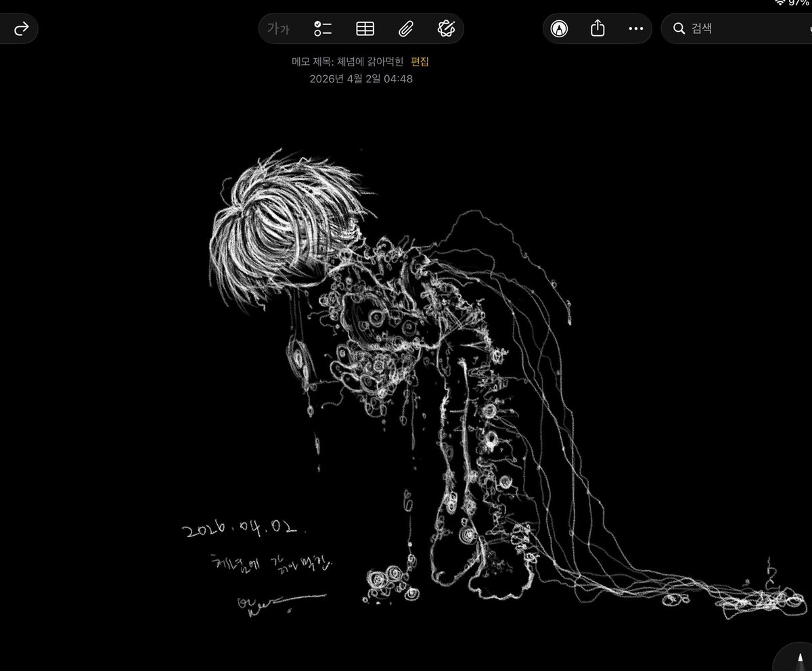The image size is (812, 671).
Task: Open the writing tools sparkle icon
Action: (x=446, y=28)
